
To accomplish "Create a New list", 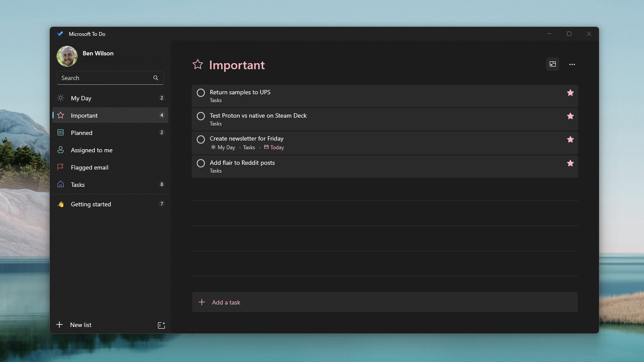I will point(80,325).
